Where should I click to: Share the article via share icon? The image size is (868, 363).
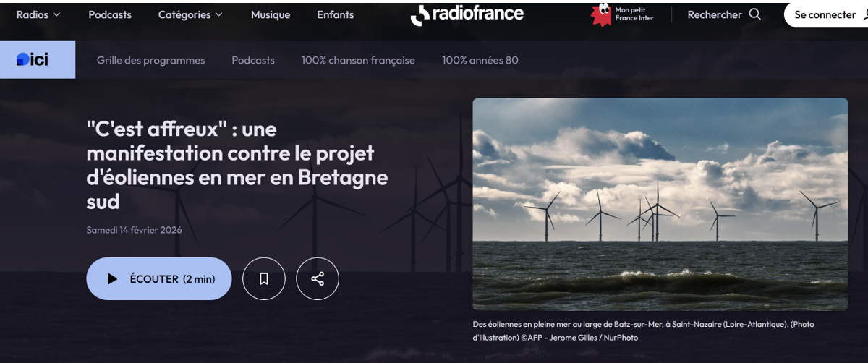[x=318, y=278]
